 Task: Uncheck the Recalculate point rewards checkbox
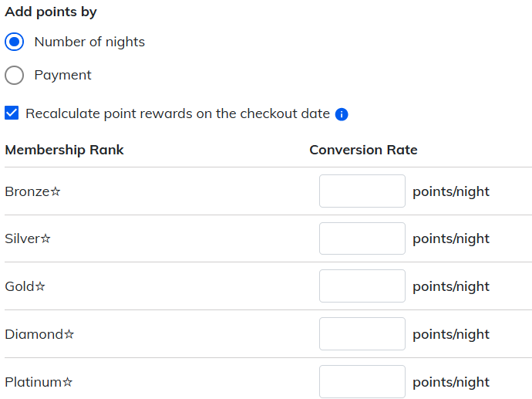coord(12,113)
